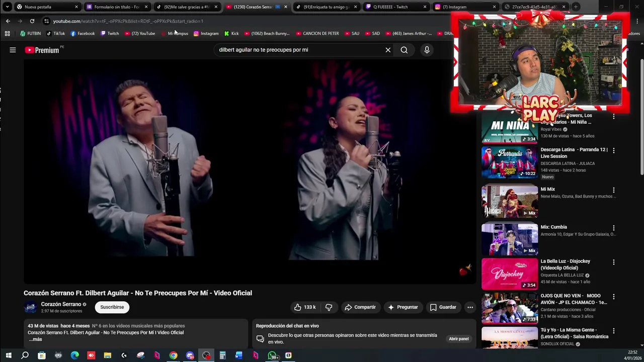This screenshot has height=362, width=644.
Task: Open OBS Studio from taskbar
Action: (x=206, y=355)
